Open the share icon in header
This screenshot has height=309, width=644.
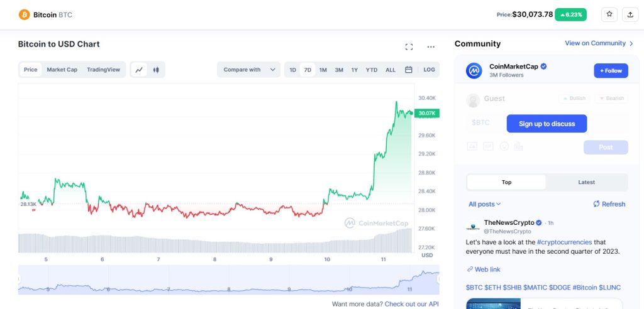[x=630, y=14]
